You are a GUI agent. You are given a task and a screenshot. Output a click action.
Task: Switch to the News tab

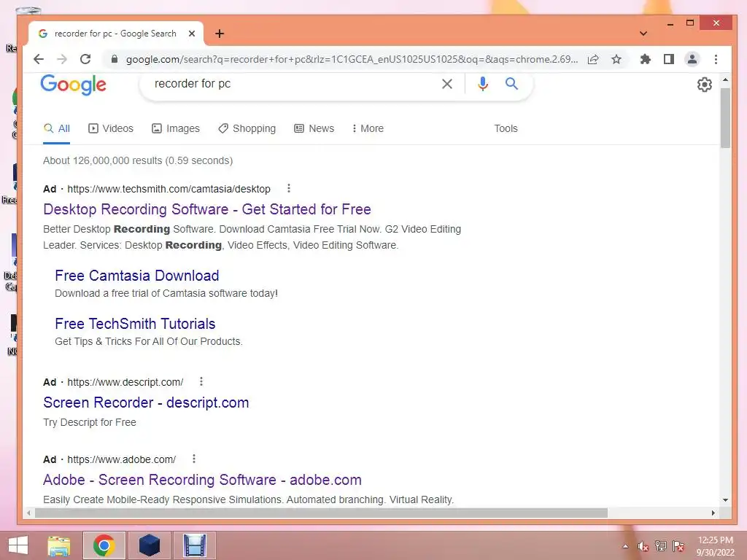coord(314,128)
